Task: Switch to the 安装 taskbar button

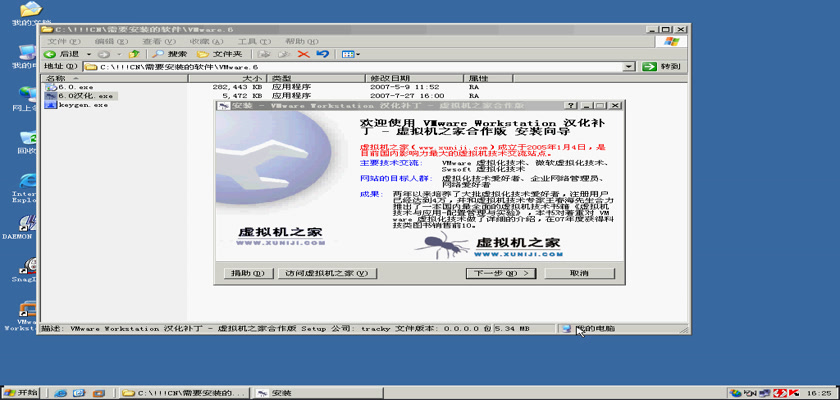Action: 319,393
